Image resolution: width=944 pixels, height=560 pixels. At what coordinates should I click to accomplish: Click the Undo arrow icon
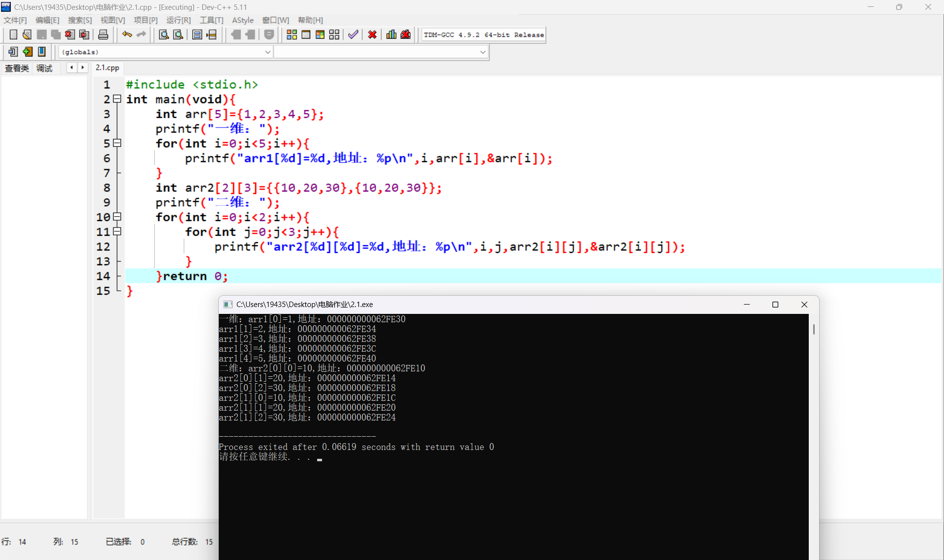pos(127,34)
